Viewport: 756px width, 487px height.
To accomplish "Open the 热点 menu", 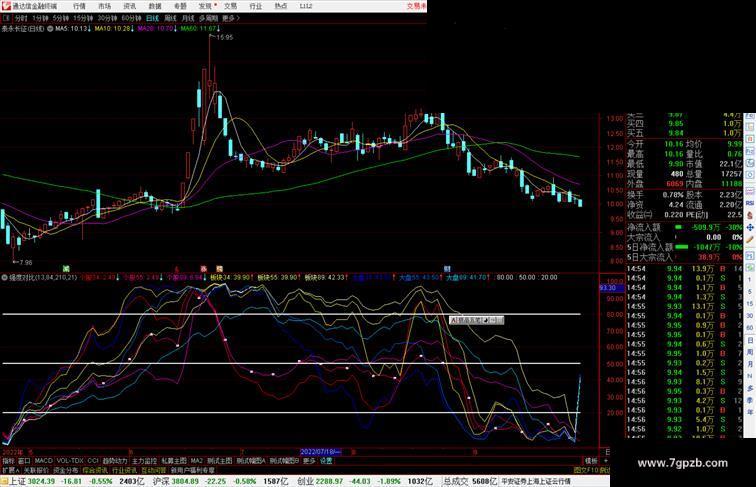I will tap(281, 6).
